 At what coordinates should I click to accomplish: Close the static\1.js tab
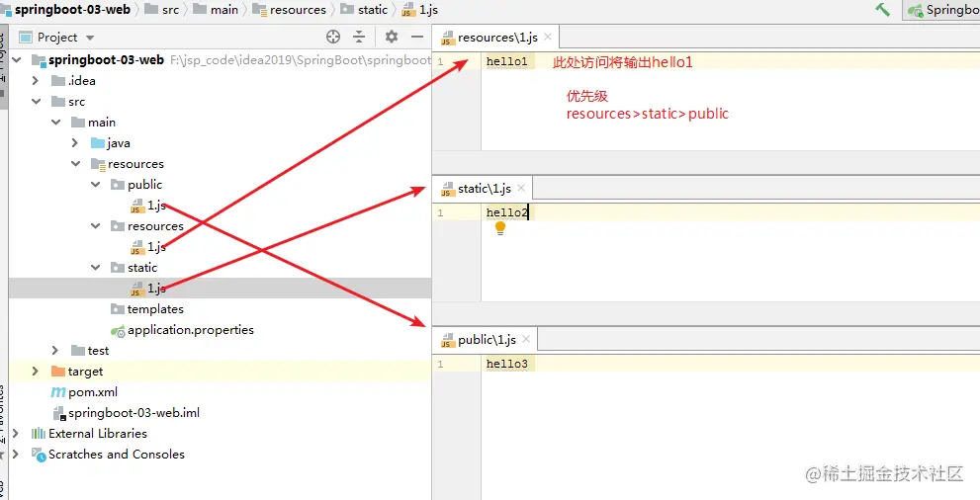coord(521,188)
